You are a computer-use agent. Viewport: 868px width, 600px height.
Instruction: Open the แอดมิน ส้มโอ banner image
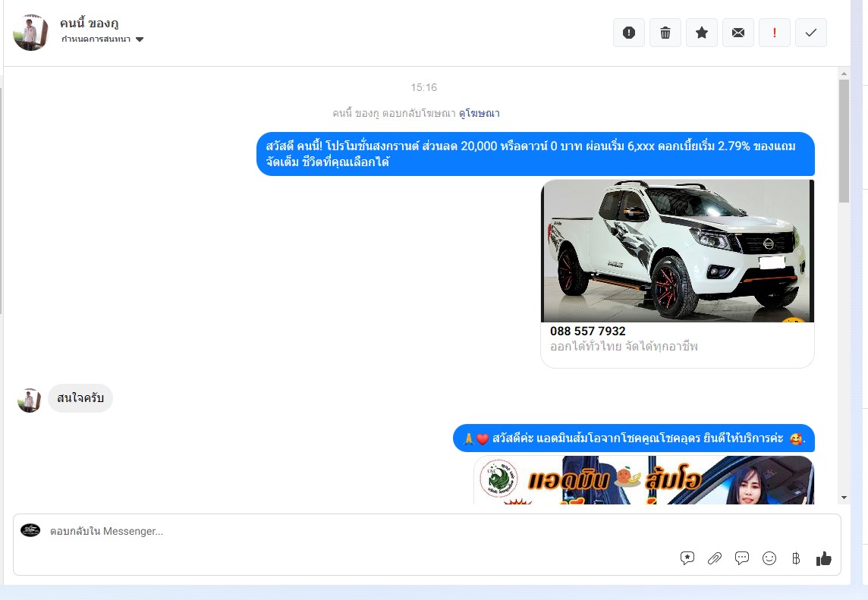coord(644,480)
